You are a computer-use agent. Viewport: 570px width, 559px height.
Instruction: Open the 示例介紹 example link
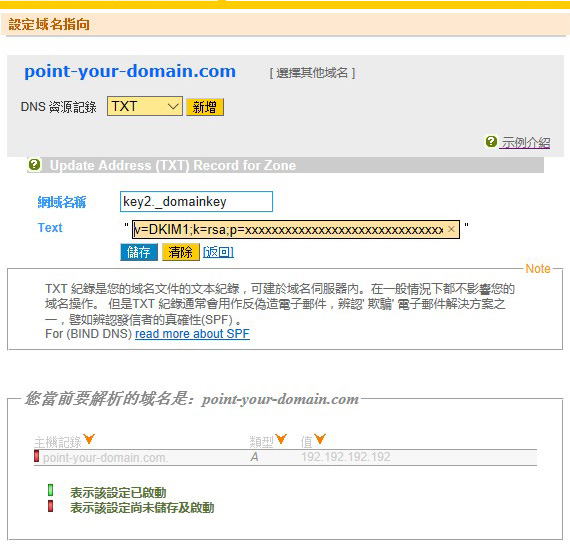tap(526, 142)
